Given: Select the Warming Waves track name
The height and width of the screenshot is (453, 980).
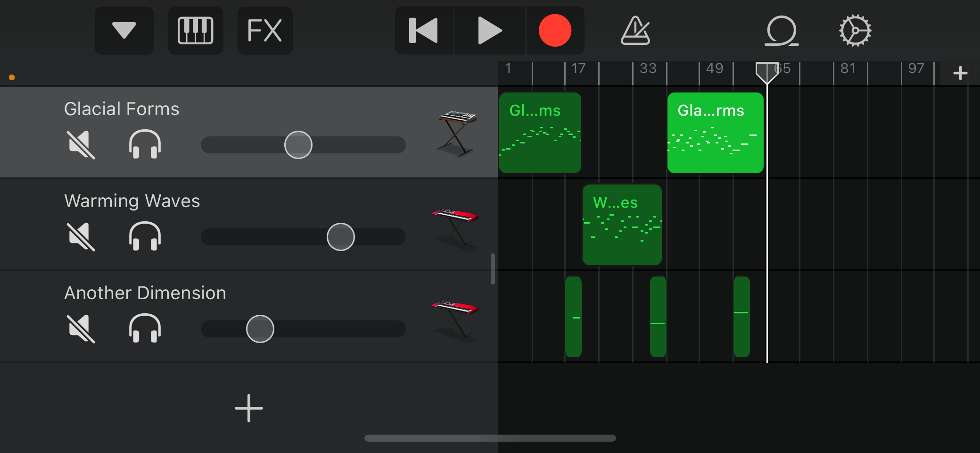Looking at the screenshot, I should coord(132,201).
